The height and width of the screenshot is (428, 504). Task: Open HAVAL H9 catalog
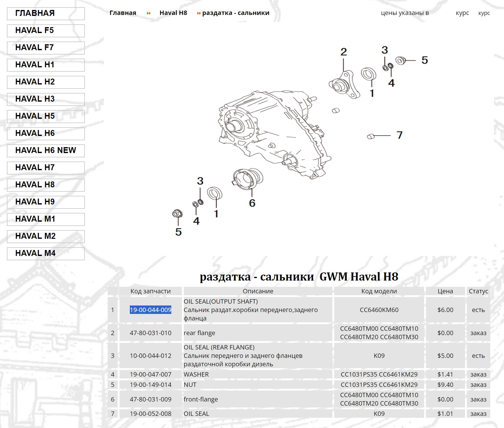tap(46, 202)
